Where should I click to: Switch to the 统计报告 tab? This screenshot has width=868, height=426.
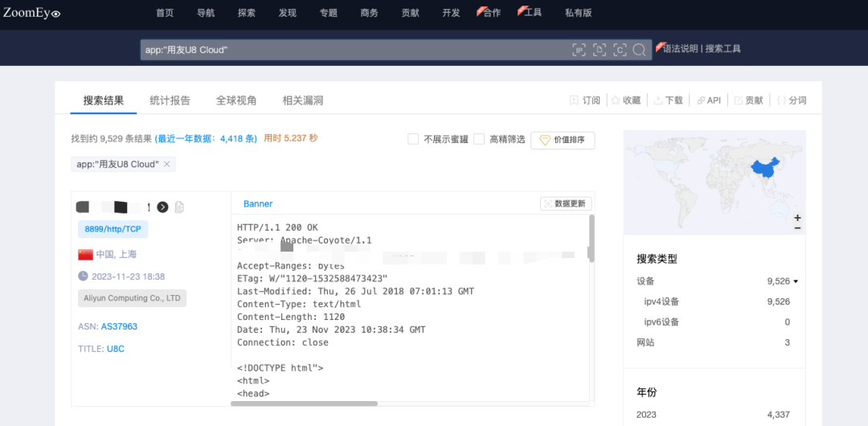(x=170, y=100)
